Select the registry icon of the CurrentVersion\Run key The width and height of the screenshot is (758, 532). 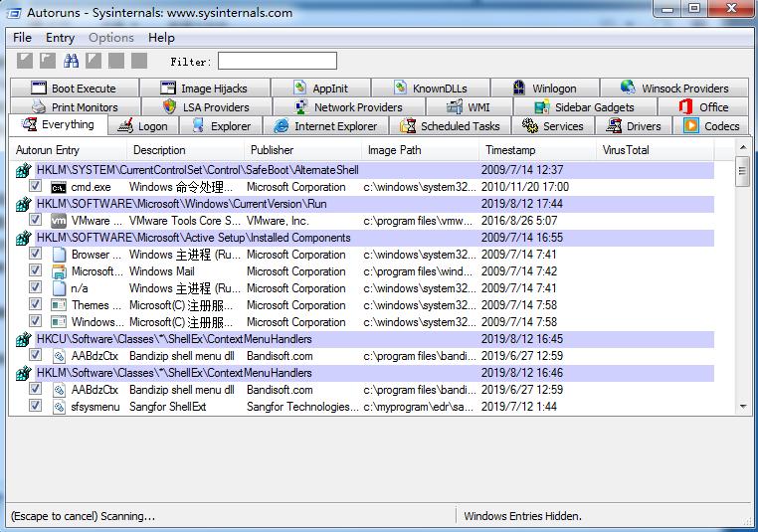pyautogui.click(x=22, y=204)
